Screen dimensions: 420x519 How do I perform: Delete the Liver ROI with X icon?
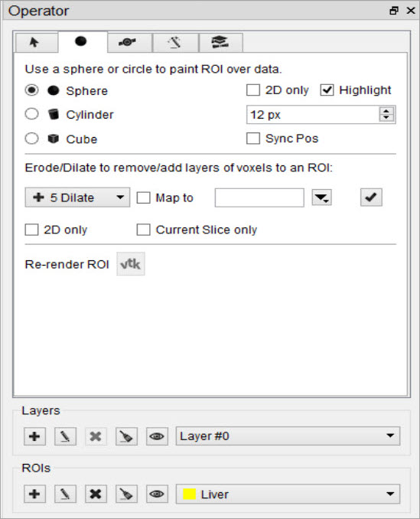pos(96,494)
